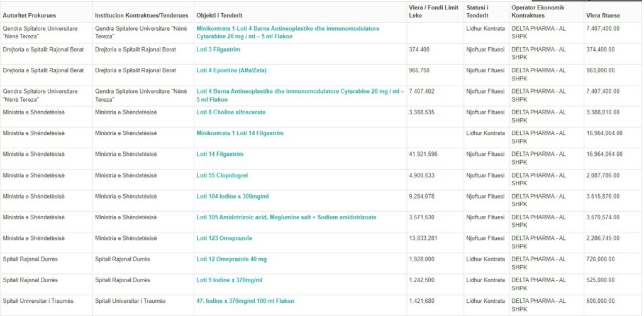
Task: Open Minikontrata 1 Loti 14 Filgastrim
Action: (240, 133)
